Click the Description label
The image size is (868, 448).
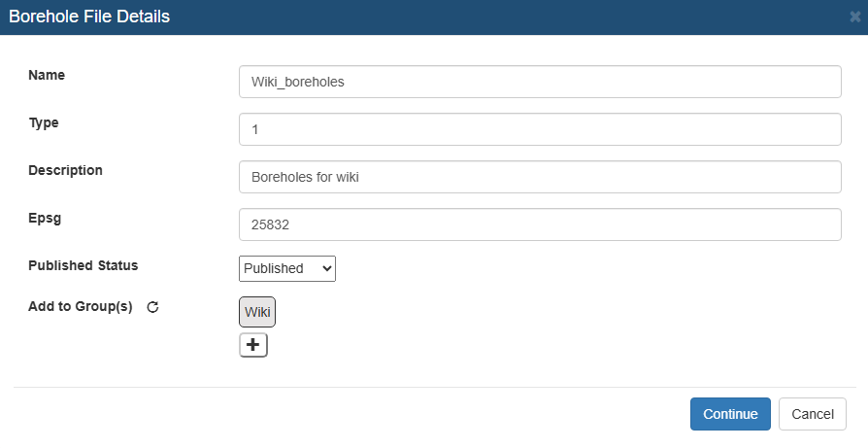[65, 171]
